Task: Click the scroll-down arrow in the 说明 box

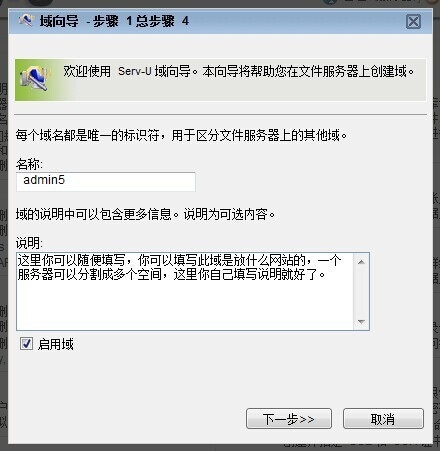Action: [x=361, y=322]
